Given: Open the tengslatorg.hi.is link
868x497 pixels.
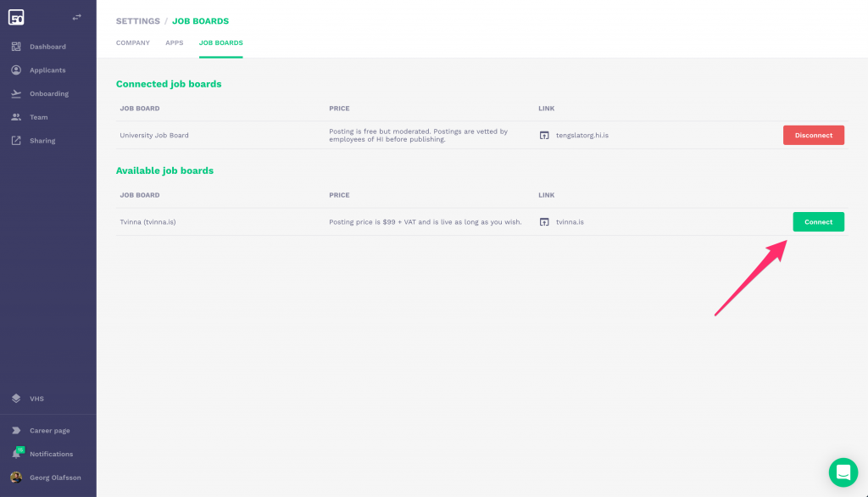Looking at the screenshot, I should [x=581, y=135].
